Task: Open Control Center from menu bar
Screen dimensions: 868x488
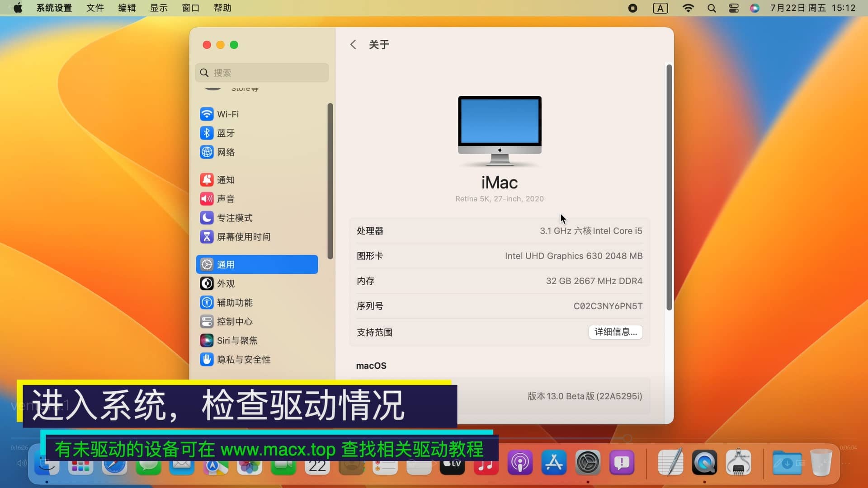Action: point(734,8)
